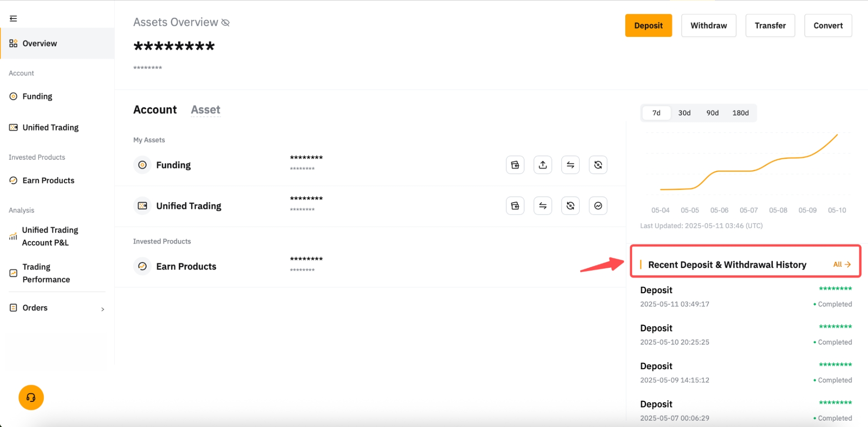Click the Convert button at top
Screen dimensions: 868x427
pos(827,25)
